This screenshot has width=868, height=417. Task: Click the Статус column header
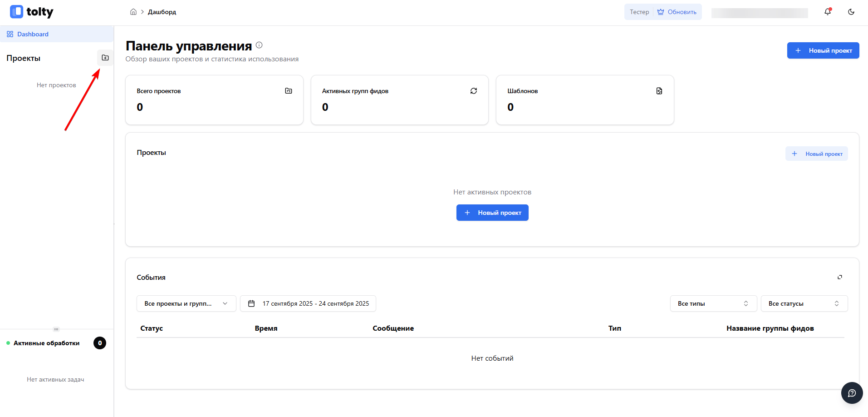pyautogui.click(x=152, y=328)
